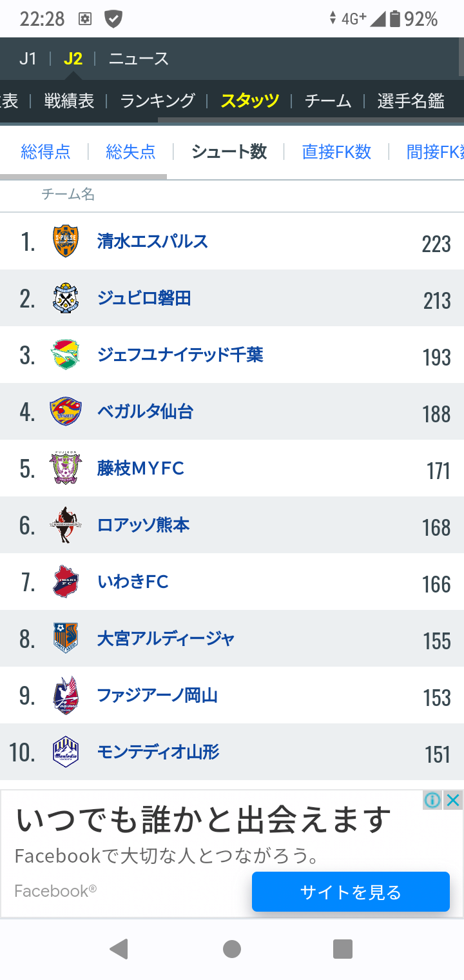Viewport: 464px width, 980px height.
Task: Tap the Montedio Yamagata team crest
Action: [x=66, y=752]
